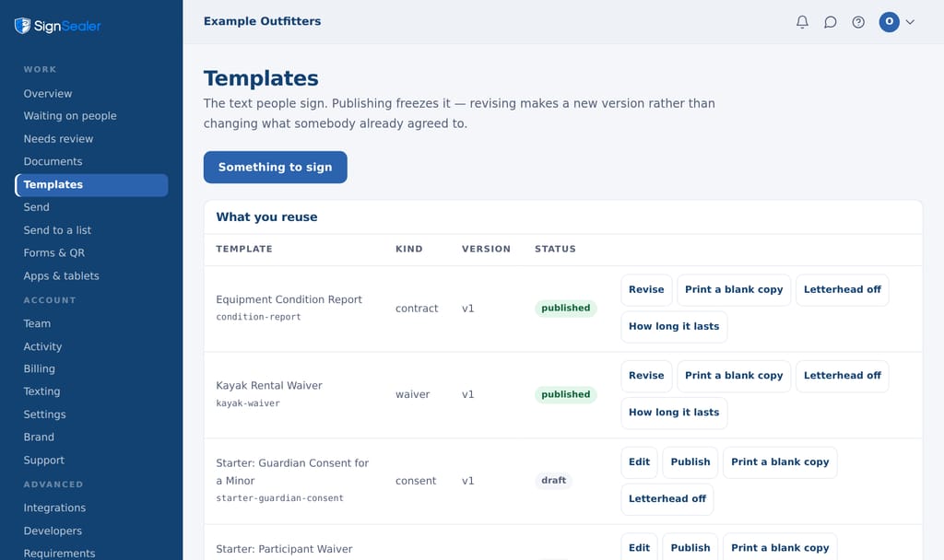Toggle Letterhead off for Equipment Condition Report

coord(843,289)
